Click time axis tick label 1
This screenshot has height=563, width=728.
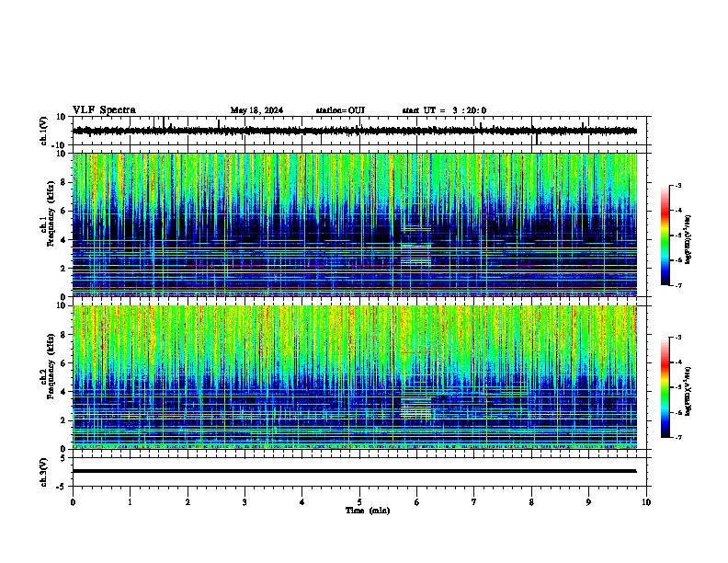point(130,502)
